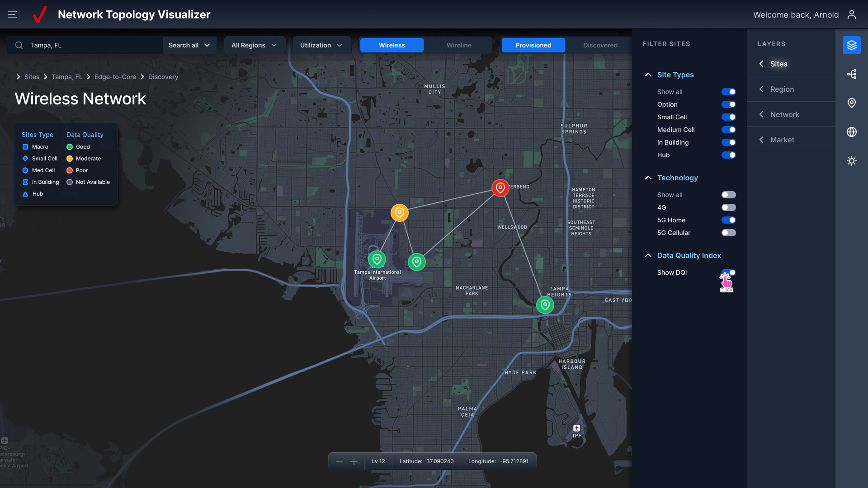868x488 pixels.
Task: Open the globe sidebar icon
Action: pyautogui.click(x=852, y=132)
